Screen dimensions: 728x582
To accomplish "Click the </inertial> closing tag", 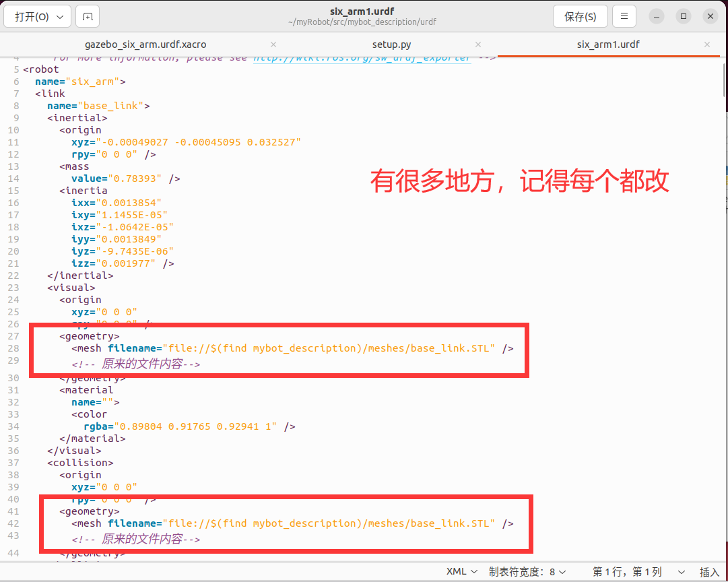I will [x=80, y=276].
